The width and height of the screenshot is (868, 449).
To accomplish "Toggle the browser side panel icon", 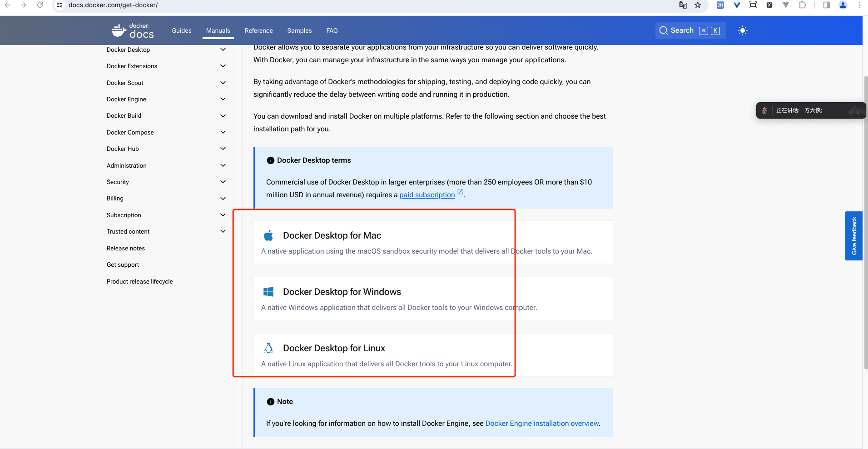I will 827,5.
